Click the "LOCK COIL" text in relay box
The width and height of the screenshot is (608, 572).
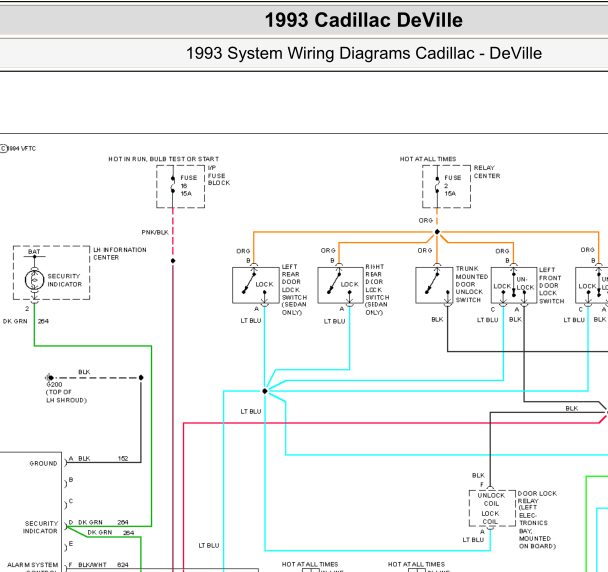[x=491, y=517]
